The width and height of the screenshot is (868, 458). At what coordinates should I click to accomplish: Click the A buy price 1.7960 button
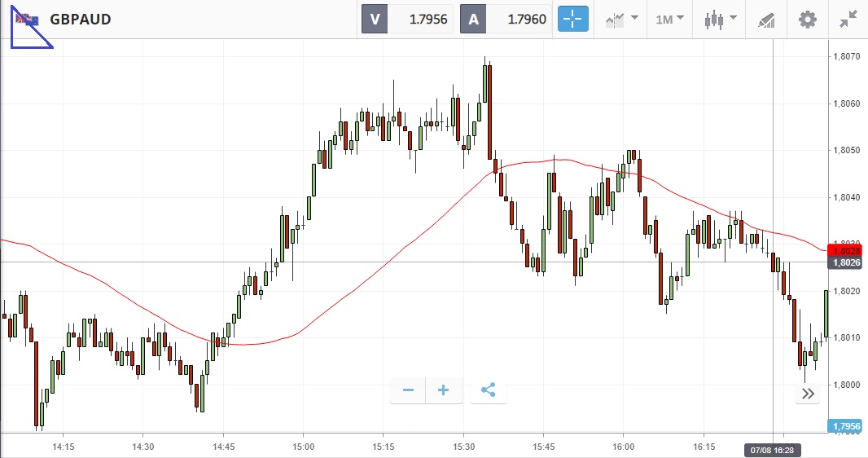506,19
